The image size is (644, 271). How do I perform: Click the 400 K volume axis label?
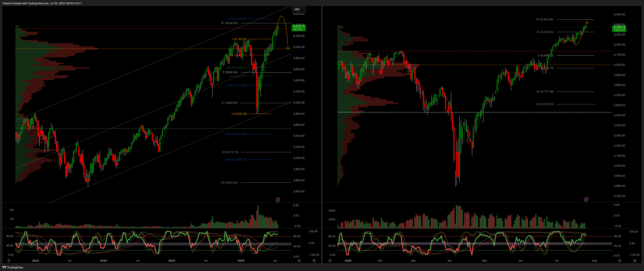332,210
